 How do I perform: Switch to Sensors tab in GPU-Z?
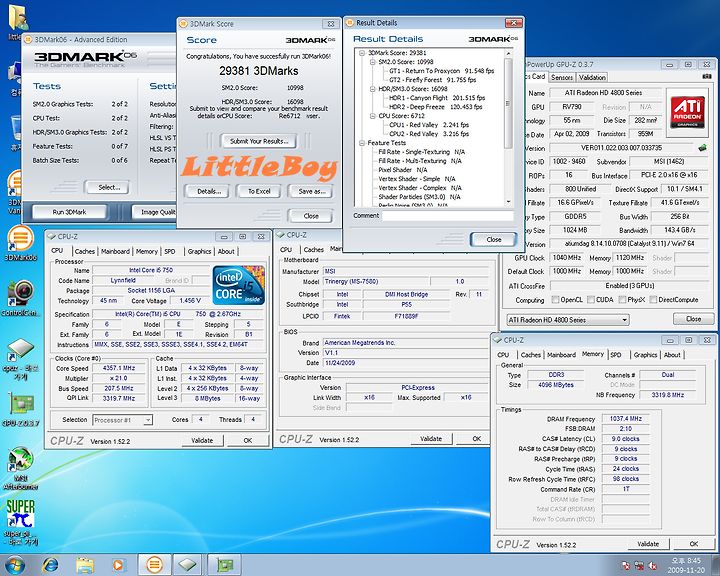562,77
